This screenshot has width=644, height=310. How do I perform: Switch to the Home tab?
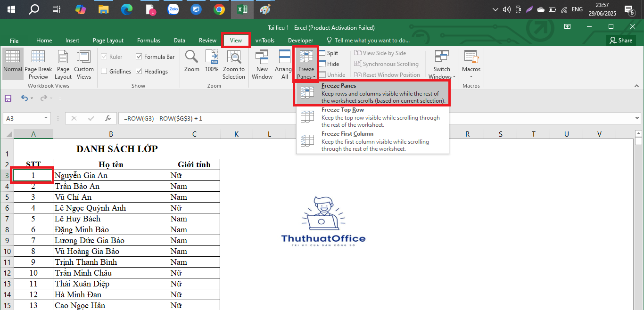pos(44,41)
